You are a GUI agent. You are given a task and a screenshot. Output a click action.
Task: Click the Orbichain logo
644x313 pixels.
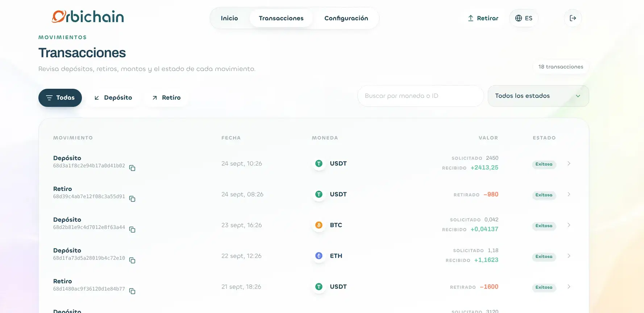[x=88, y=17]
